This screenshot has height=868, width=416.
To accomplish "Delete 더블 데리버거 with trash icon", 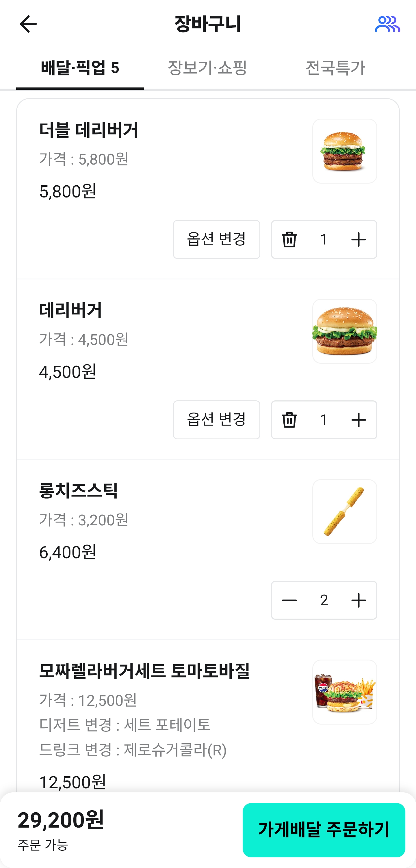I will tap(289, 240).
